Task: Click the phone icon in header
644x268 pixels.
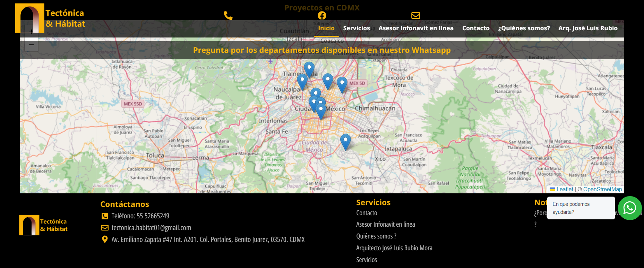Action: click(x=228, y=15)
